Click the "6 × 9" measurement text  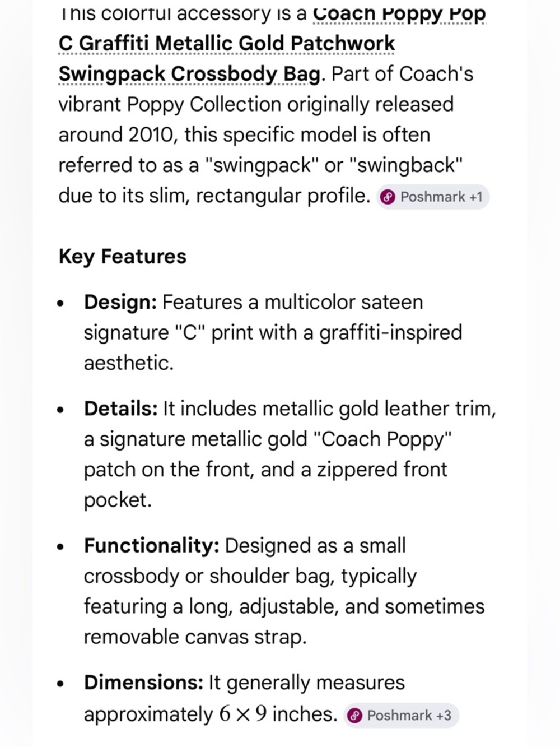coord(243,714)
